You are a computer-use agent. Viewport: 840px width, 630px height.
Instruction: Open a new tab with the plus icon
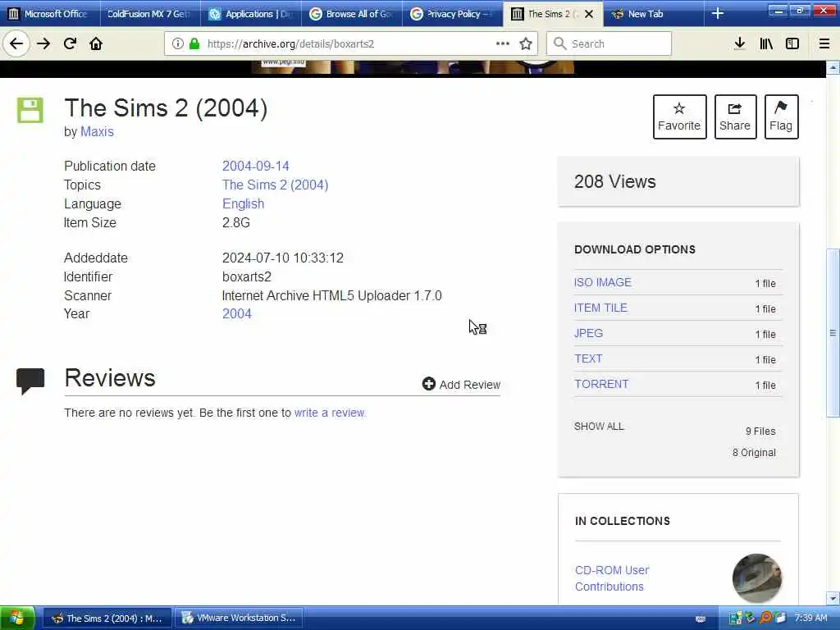(x=718, y=14)
